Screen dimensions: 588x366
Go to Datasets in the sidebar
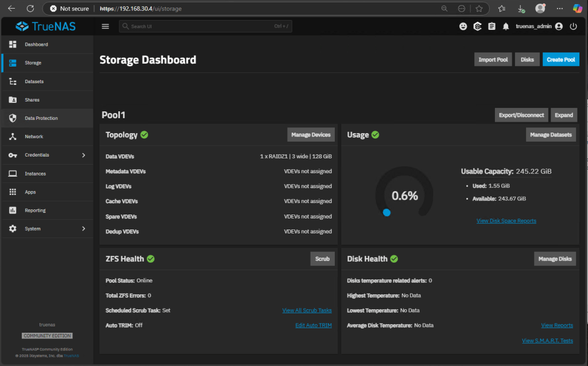pos(34,81)
